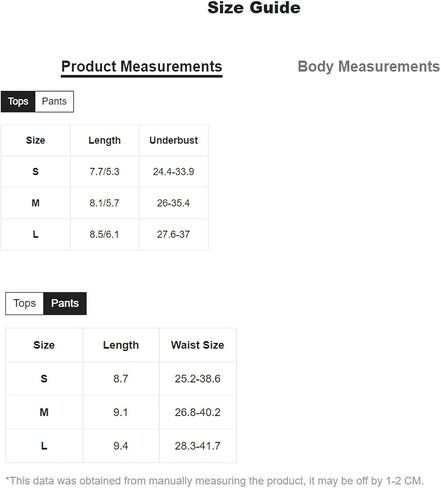Click the Size Guide heading
The image size is (441, 488).
254,8
